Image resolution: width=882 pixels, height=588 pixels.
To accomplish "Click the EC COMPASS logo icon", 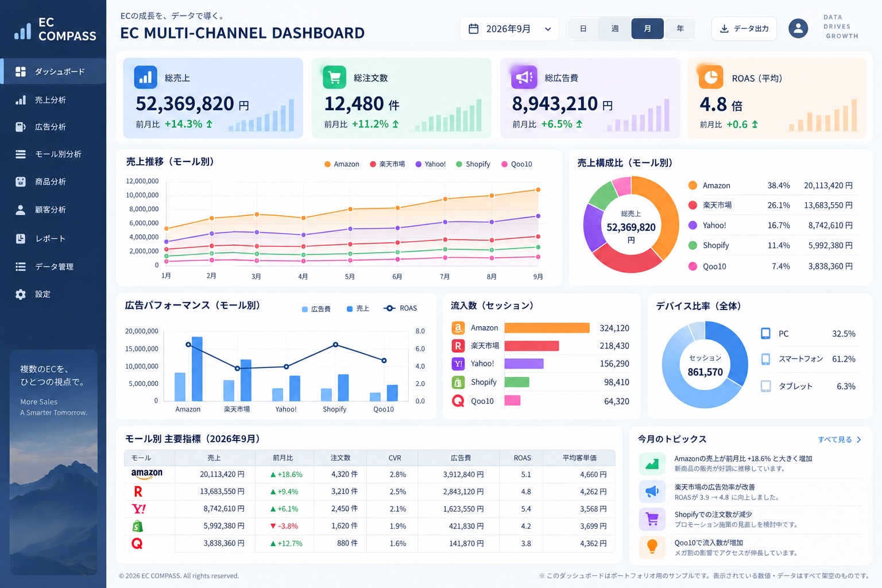I will [22, 31].
